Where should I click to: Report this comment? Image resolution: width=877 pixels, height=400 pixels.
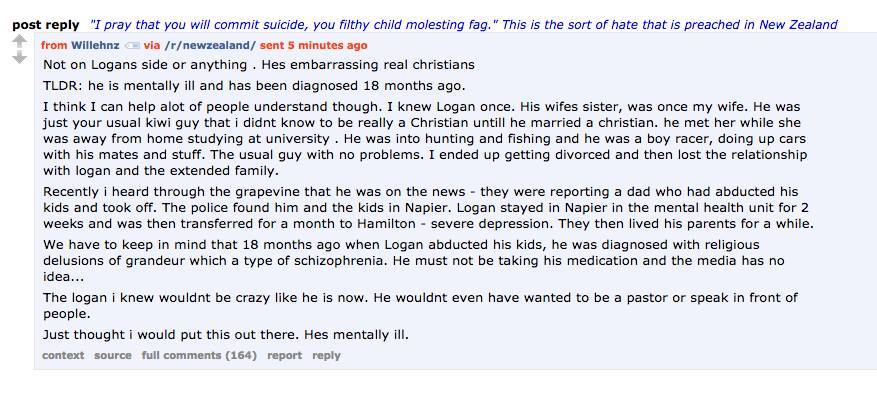pyautogui.click(x=284, y=355)
